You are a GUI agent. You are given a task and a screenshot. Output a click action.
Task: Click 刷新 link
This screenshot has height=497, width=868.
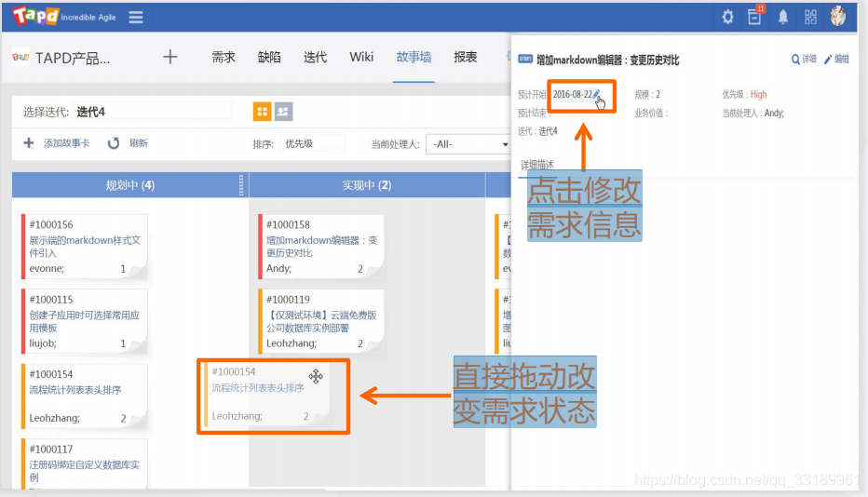tap(139, 142)
